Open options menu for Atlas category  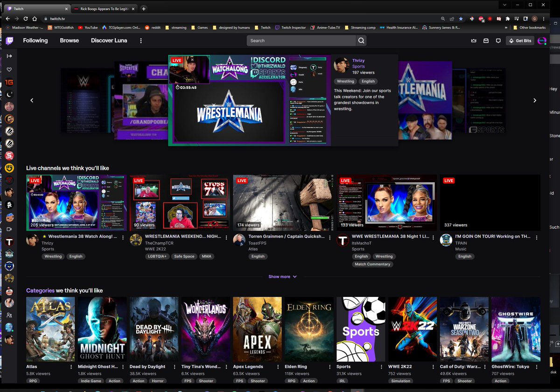[71, 367]
